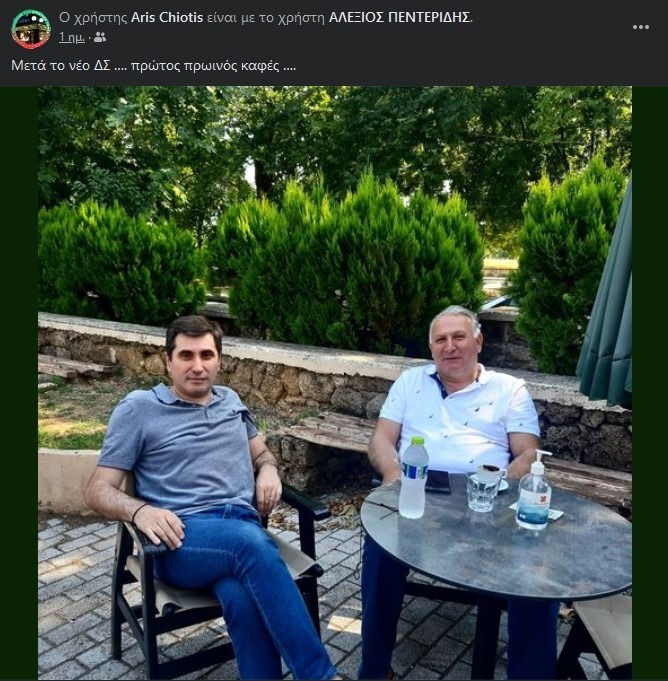Click the black armchair's armrest
This screenshot has width=668, height=681.
[x=305, y=502]
